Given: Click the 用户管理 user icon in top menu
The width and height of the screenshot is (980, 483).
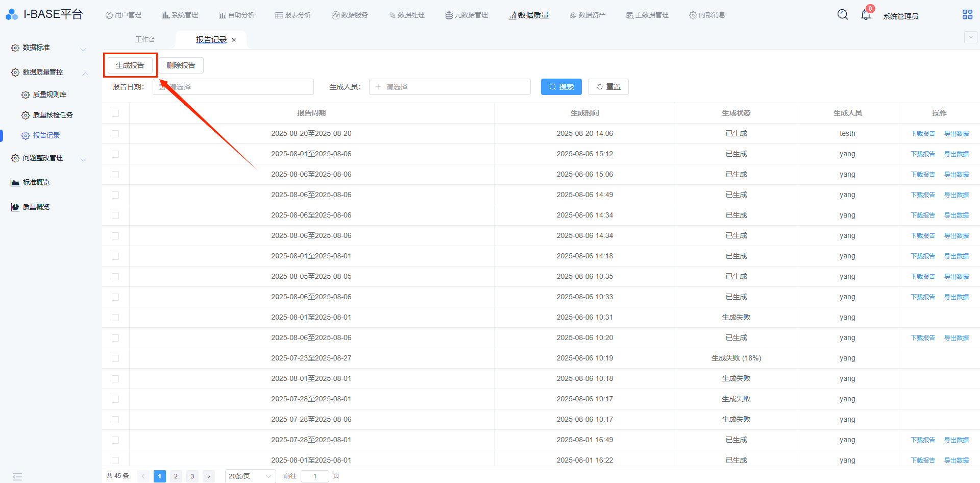Looking at the screenshot, I should (x=109, y=15).
